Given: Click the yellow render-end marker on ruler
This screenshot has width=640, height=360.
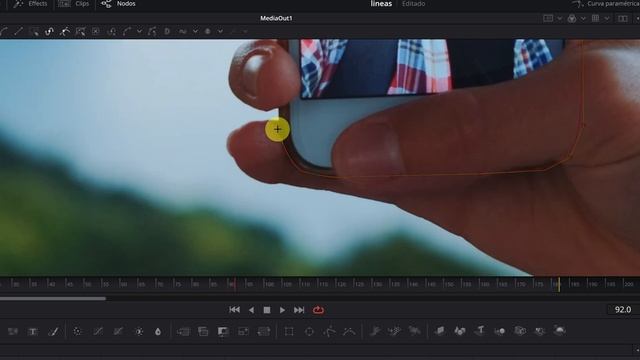Looking at the screenshot, I should 559,284.
